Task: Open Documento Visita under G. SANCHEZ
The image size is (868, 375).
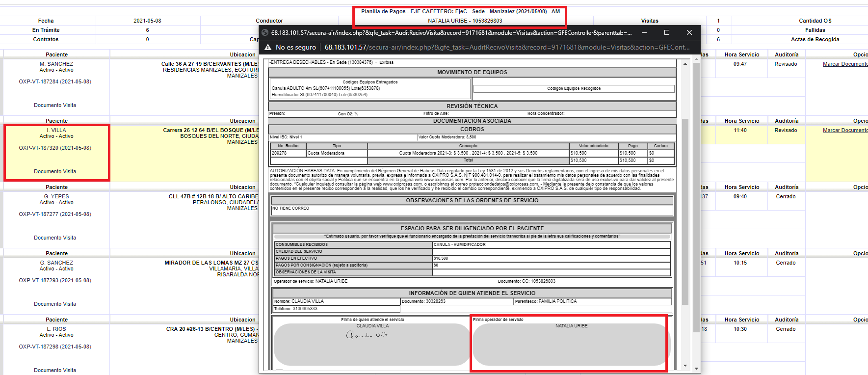Action: tap(55, 304)
